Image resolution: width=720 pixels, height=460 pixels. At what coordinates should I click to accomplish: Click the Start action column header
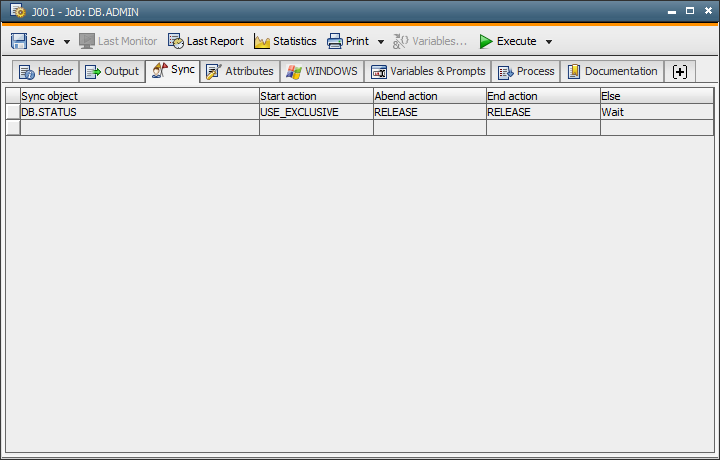pos(316,96)
